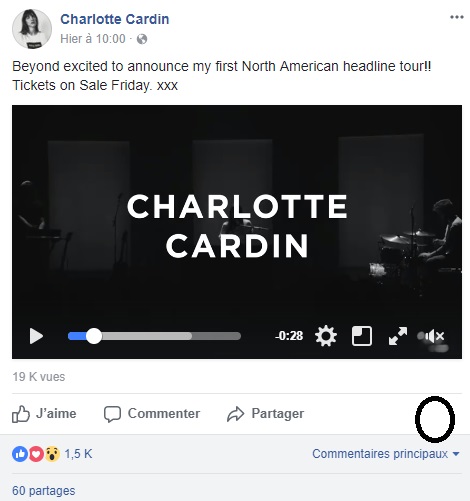Share the post with Partager

pos(265,414)
